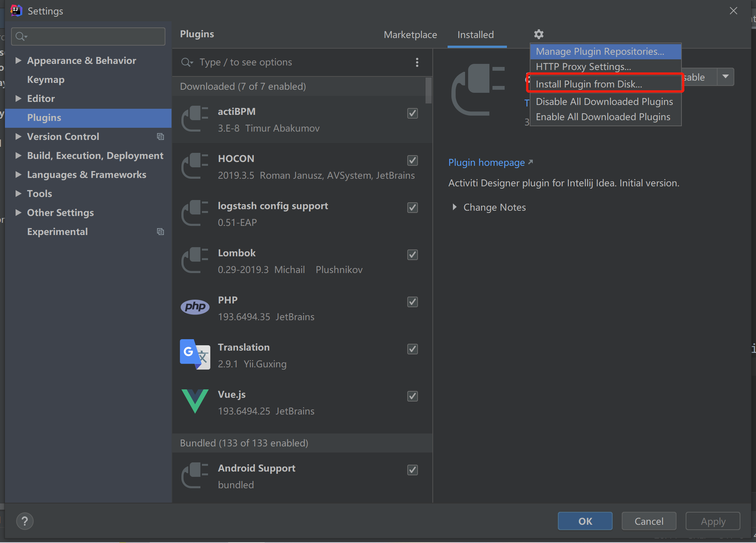Click the Vue.js plugin logo
The image size is (756, 543).
coord(195,401)
